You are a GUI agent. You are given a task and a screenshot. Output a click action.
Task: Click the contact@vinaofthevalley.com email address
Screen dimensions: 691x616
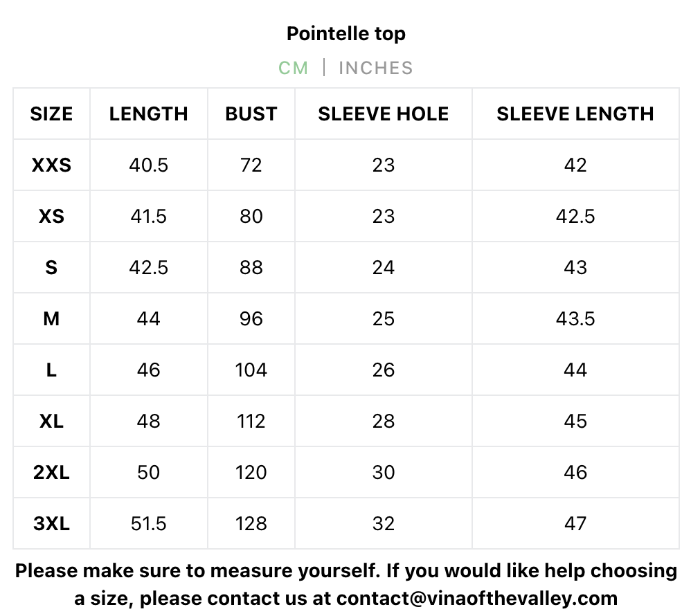pos(476,597)
